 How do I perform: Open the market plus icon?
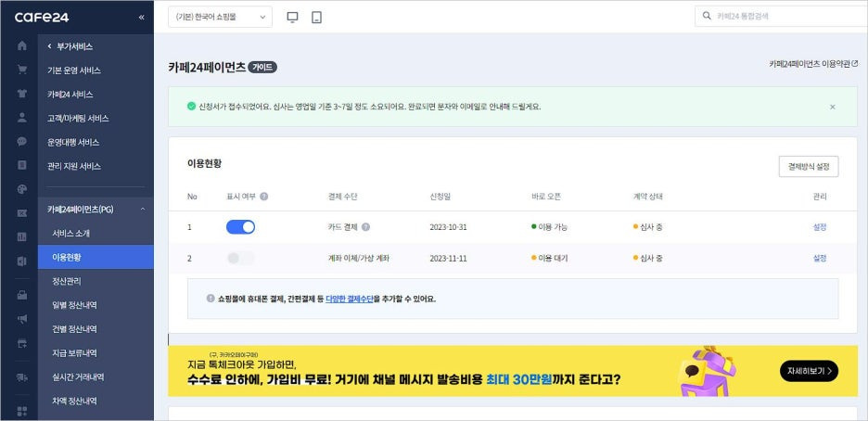click(x=22, y=343)
